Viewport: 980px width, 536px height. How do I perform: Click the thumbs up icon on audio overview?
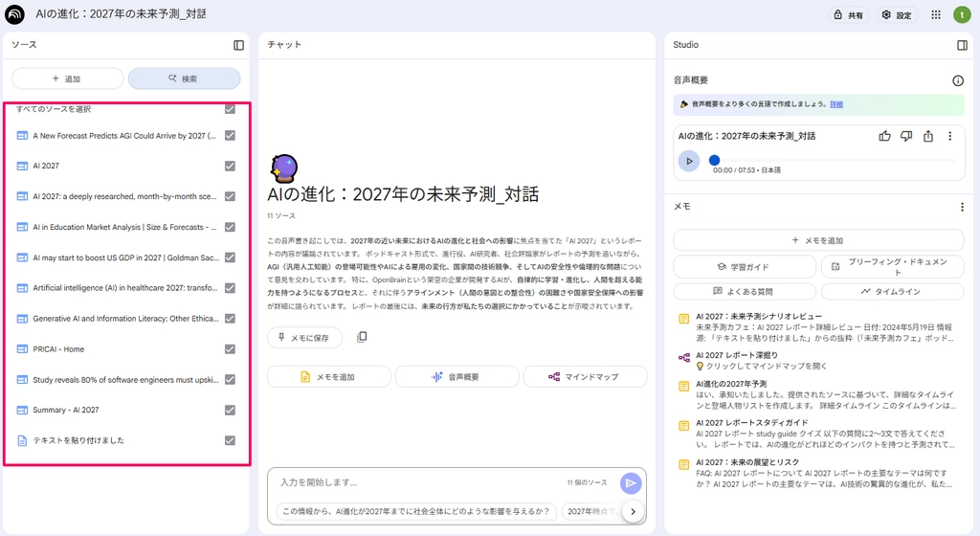(x=884, y=136)
